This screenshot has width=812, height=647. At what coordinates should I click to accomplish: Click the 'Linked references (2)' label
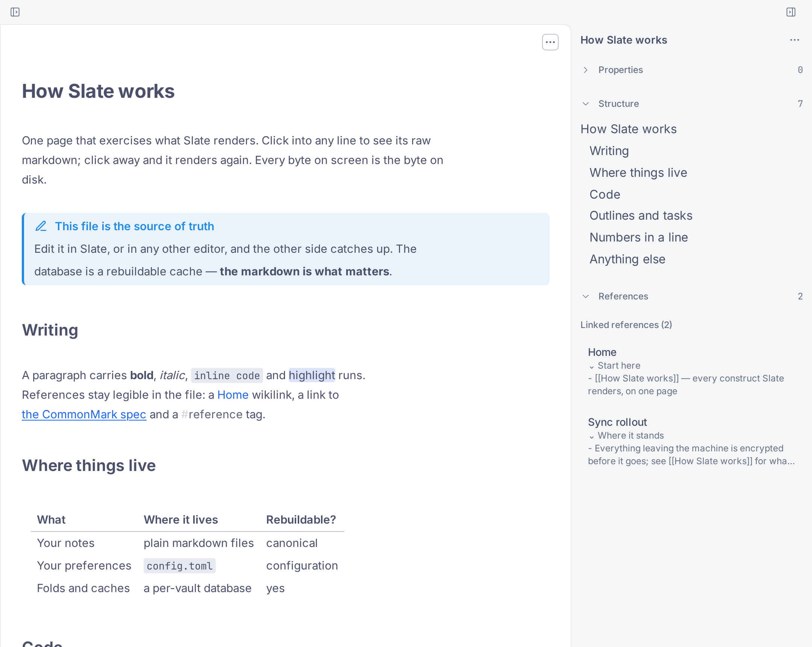(626, 325)
